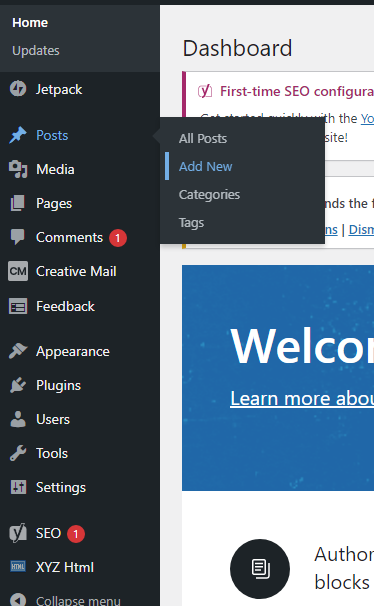Click the red SEO notification badge
Screen dimensions: 374x606
pyautogui.click(x=76, y=534)
